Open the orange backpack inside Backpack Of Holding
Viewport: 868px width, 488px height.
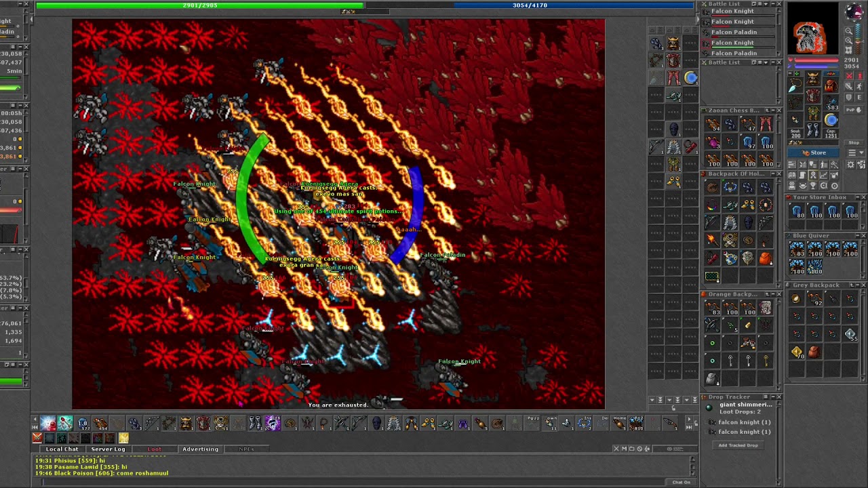coord(766,258)
